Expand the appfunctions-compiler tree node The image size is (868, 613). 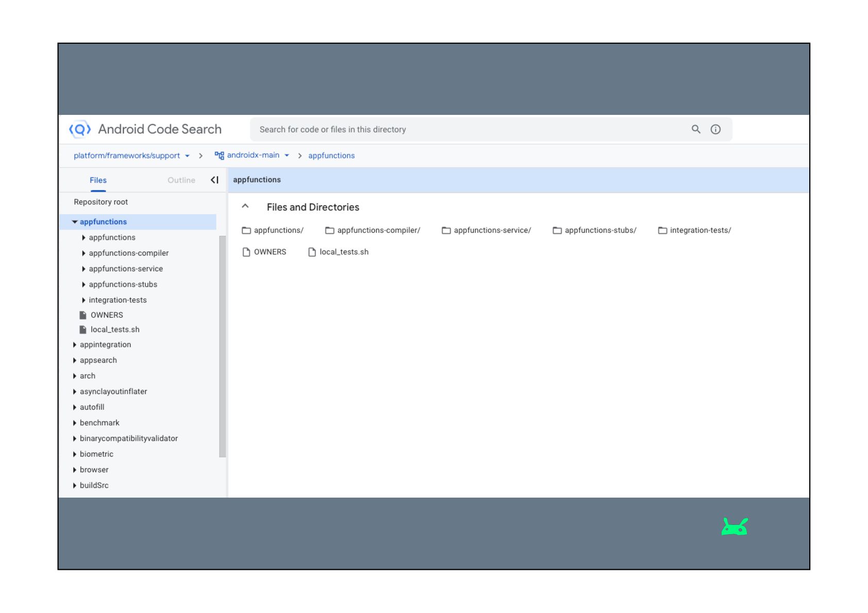click(x=84, y=253)
